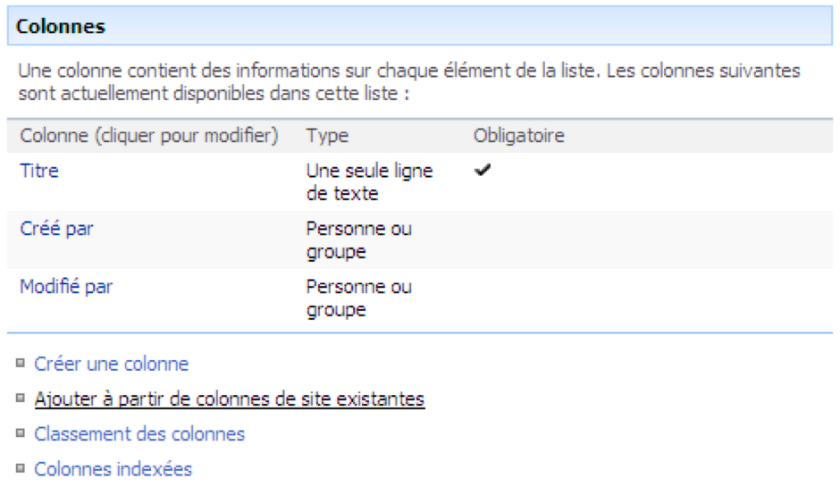Click the Obligatoire column header

click(518, 137)
